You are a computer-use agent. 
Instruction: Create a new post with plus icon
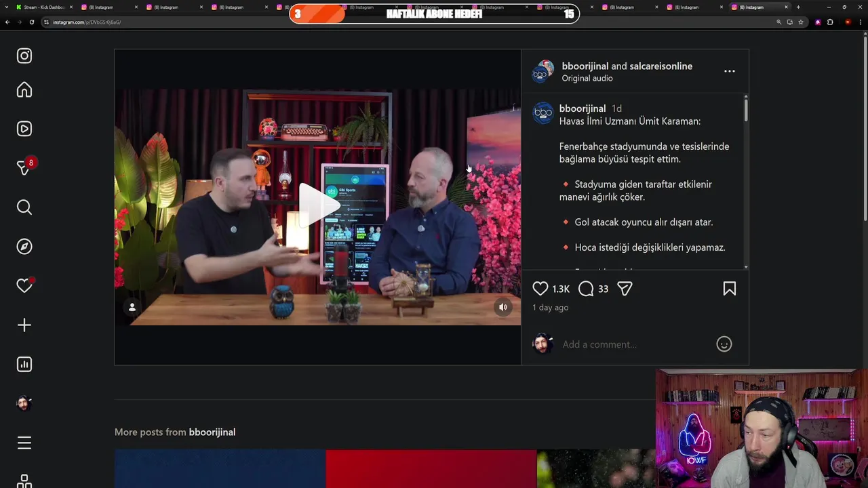(24, 325)
